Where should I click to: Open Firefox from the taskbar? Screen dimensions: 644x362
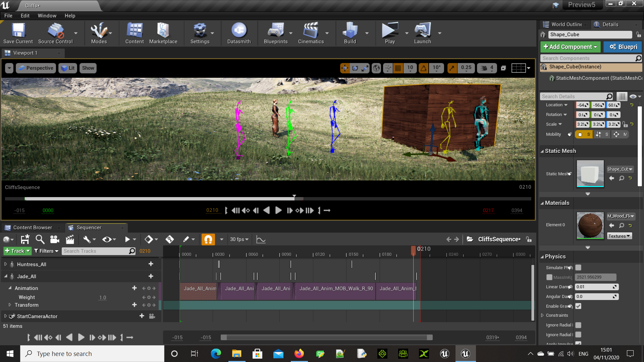[x=299, y=354]
